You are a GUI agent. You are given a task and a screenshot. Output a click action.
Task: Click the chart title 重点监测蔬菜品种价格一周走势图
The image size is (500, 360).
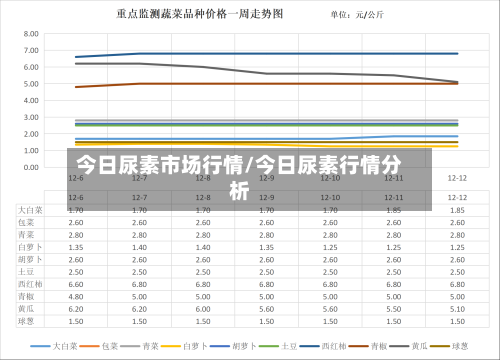click(x=200, y=14)
